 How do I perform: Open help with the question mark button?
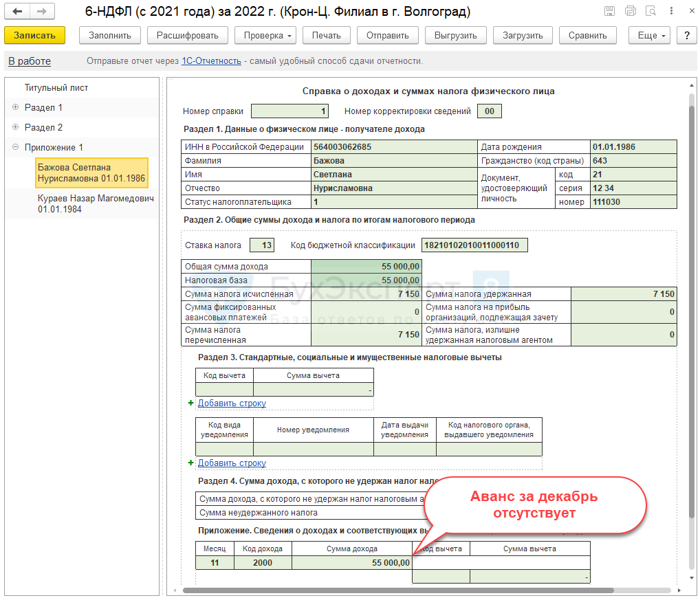(x=687, y=35)
